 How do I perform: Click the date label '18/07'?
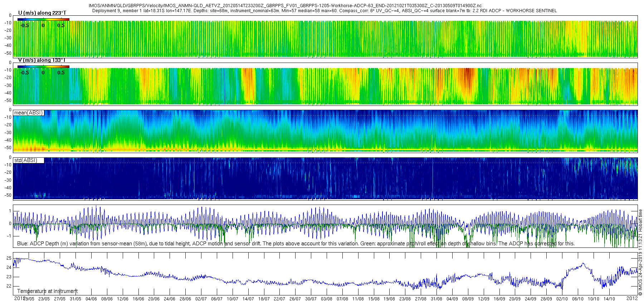point(264,299)
